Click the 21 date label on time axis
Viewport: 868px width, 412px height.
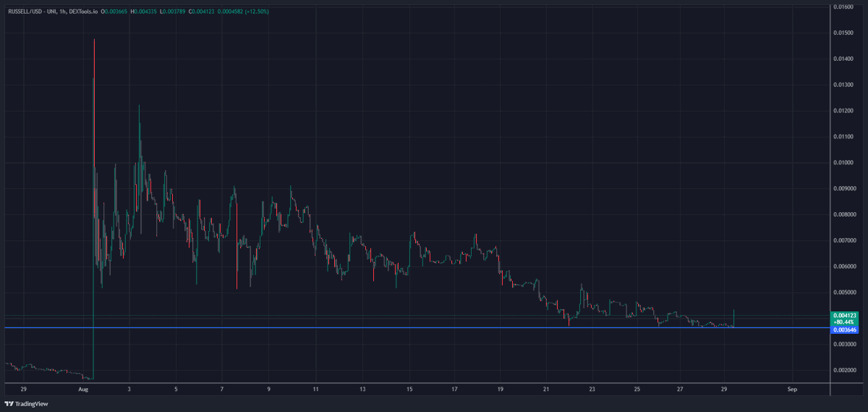coord(547,389)
